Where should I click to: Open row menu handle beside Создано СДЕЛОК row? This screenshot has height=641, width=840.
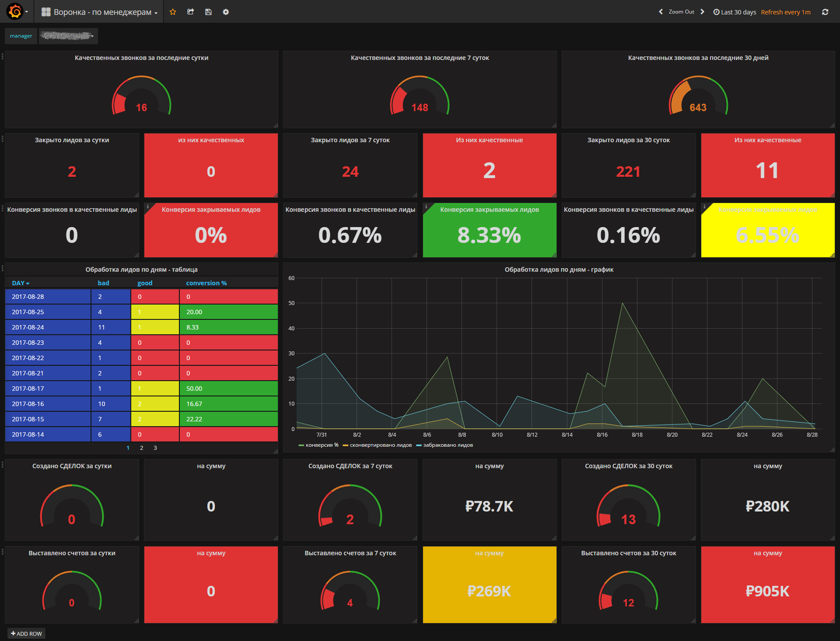tap(2, 464)
